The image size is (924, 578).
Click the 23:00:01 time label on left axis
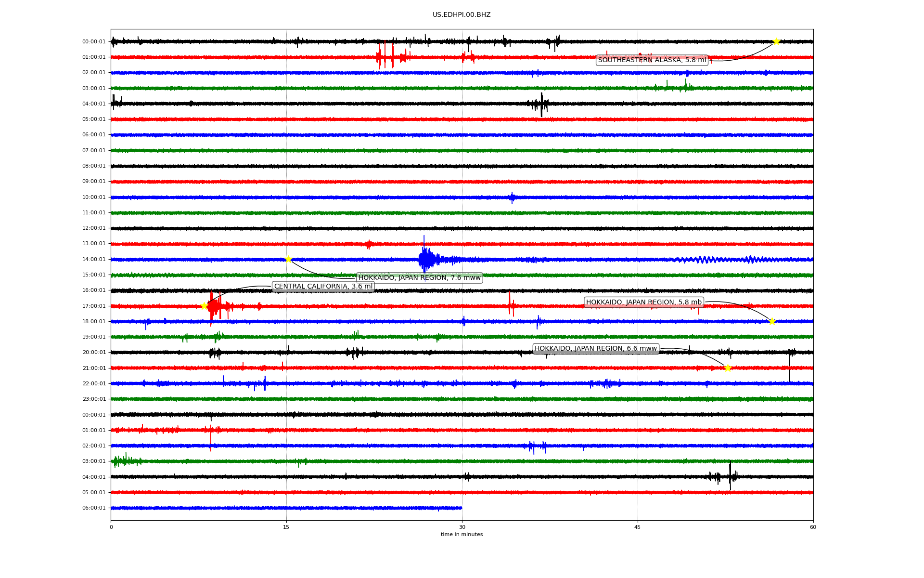pyautogui.click(x=94, y=399)
